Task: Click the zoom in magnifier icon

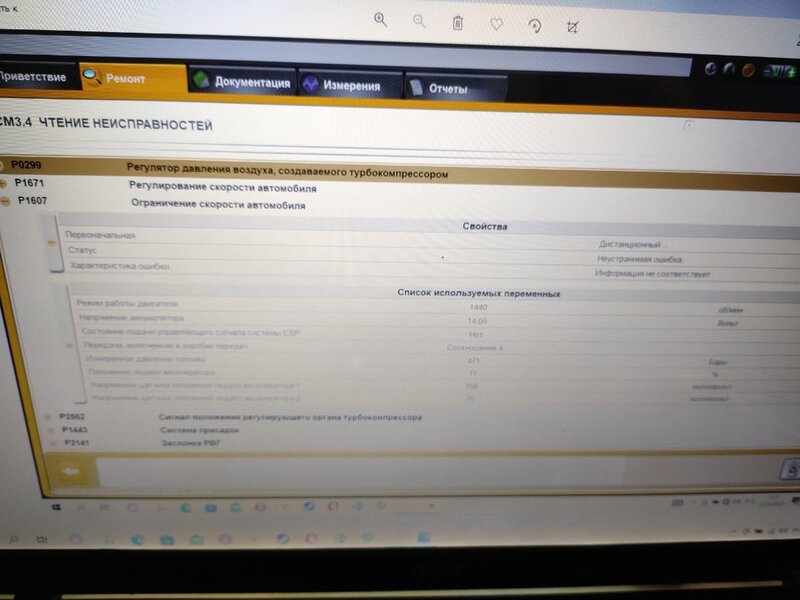Action: click(x=380, y=20)
